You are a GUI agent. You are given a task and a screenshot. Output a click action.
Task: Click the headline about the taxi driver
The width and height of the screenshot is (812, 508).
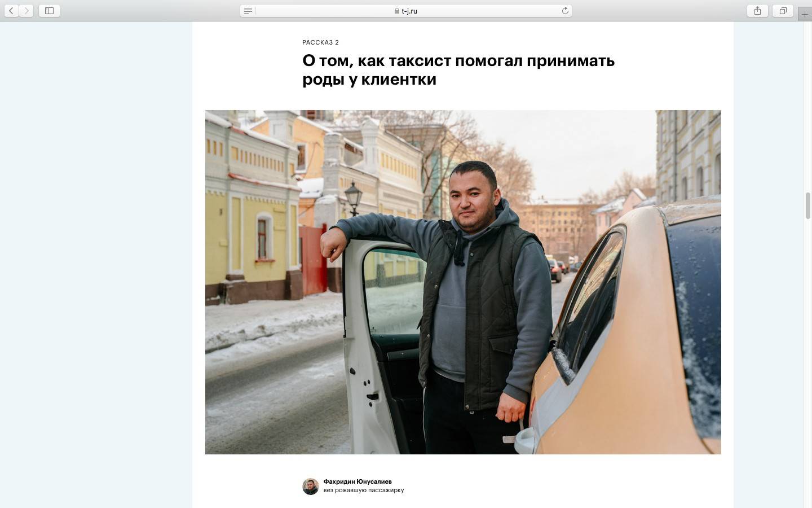coord(458,69)
